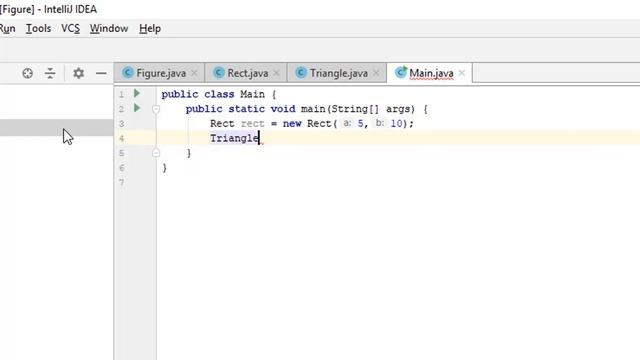The width and height of the screenshot is (640, 360).
Task: Open project panel settings gear
Action: pos(78,73)
